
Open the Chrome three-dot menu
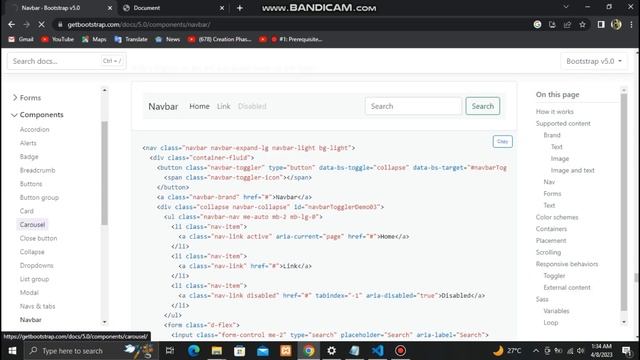(631, 24)
